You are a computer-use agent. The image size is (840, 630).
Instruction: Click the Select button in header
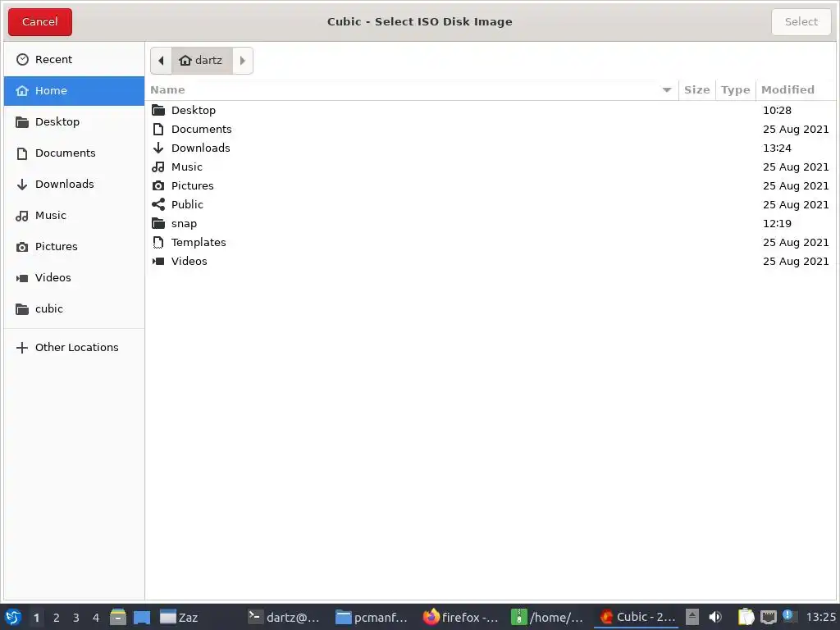(x=801, y=22)
